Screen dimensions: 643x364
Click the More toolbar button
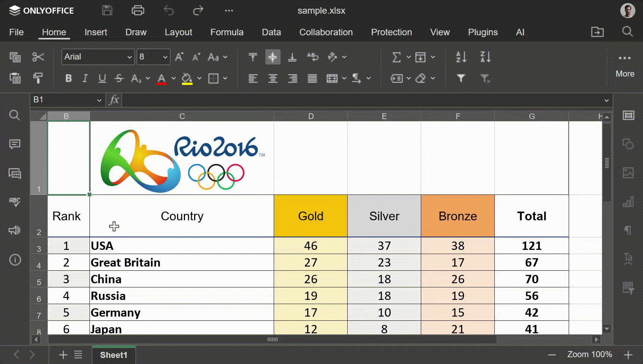[625, 65]
